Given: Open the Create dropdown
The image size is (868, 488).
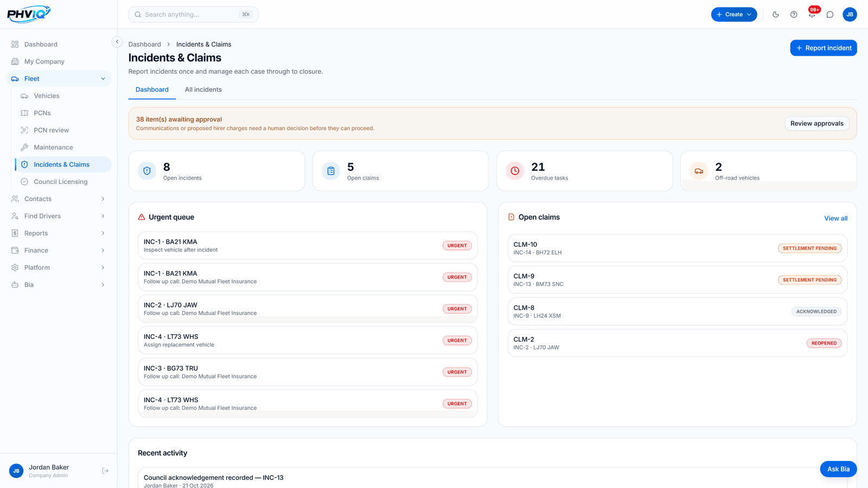Looking at the screenshot, I should coord(734,15).
